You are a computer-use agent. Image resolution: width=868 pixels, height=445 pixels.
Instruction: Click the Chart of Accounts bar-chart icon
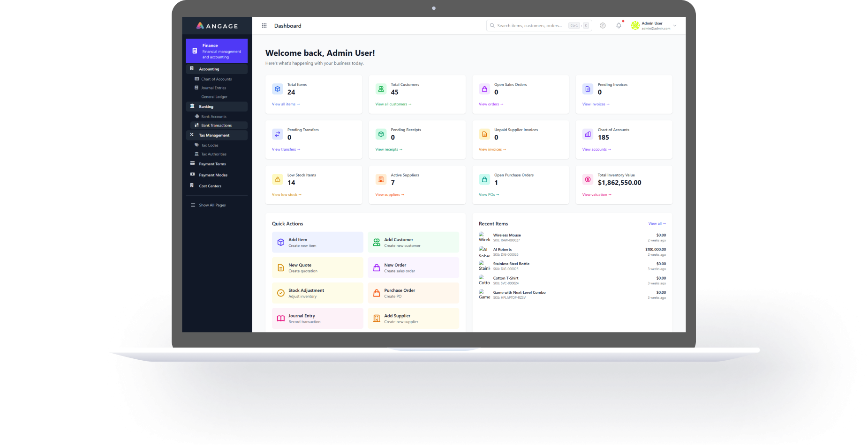click(588, 134)
